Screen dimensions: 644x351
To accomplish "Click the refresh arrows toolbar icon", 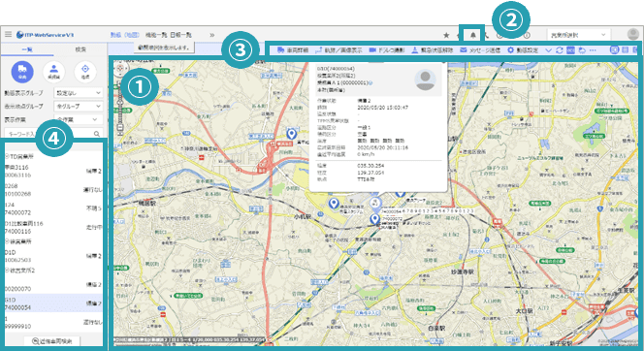I will pyautogui.click(x=560, y=50).
